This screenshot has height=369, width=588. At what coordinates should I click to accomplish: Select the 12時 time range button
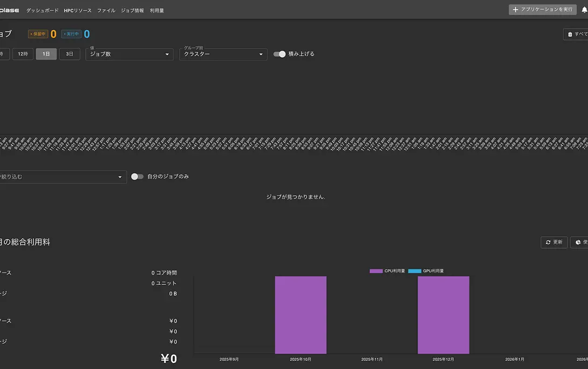point(23,54)
